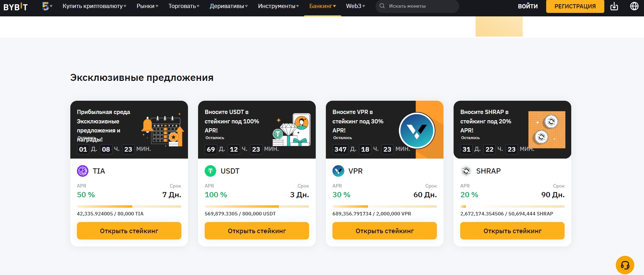Focus the Искать монеты search field
This screenshot has width=644, height=275.
[417, 6]
